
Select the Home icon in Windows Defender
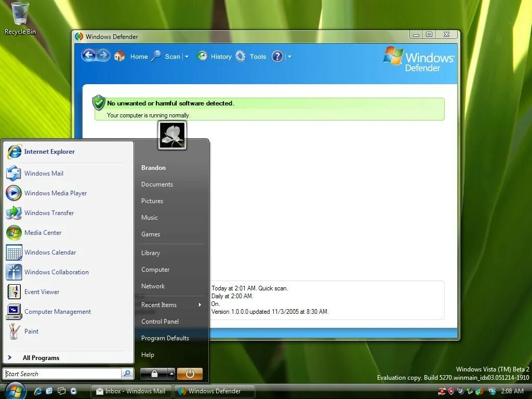(x=118, y=56)
